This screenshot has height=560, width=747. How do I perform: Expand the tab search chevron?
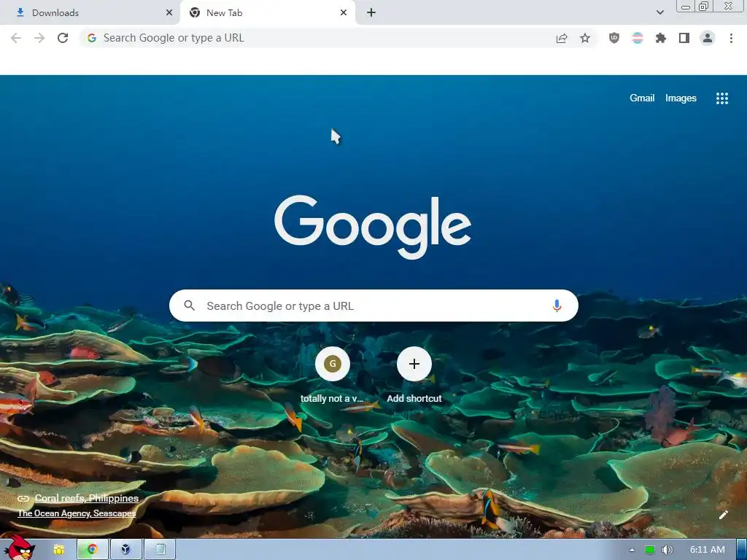[659, 12]
